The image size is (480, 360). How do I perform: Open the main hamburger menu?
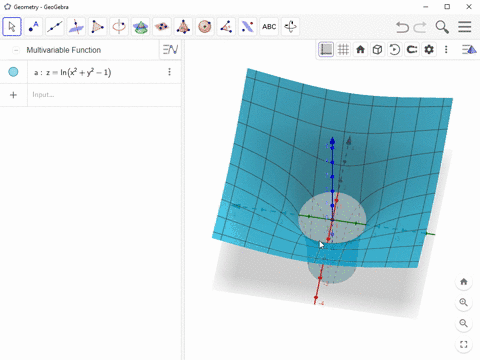[x=464, y=27]
